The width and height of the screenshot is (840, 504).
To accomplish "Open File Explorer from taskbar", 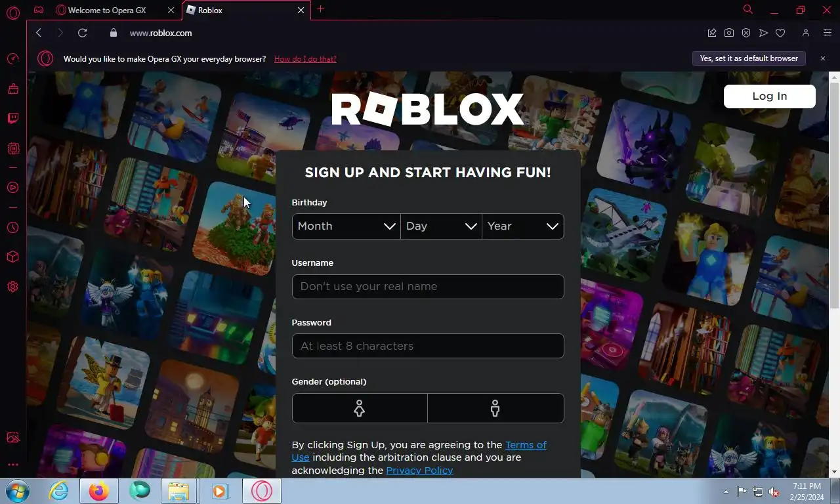I will (x=178, y=491).
